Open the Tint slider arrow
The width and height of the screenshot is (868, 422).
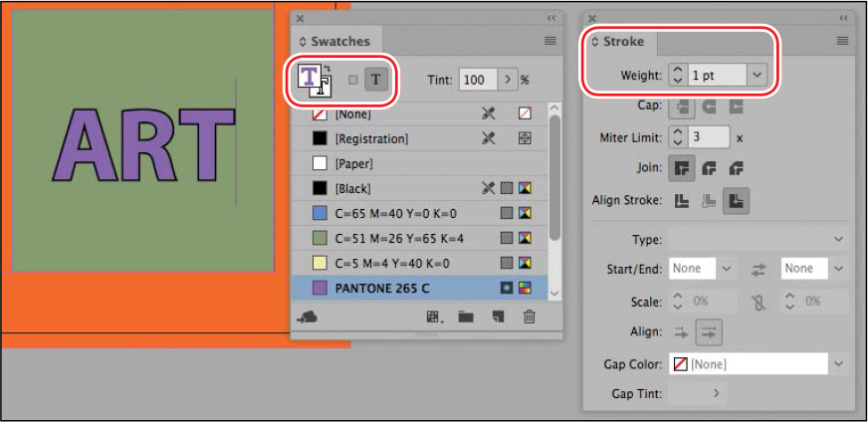(x=508, y=80)
